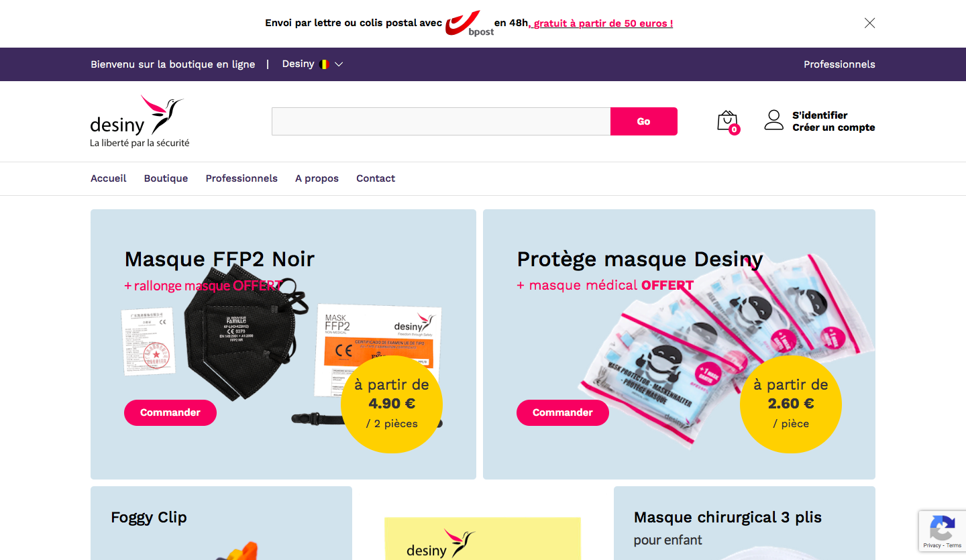Open the reCAPTCHA badge
This screenshot has height=560, width=966.
coord(942,530)
